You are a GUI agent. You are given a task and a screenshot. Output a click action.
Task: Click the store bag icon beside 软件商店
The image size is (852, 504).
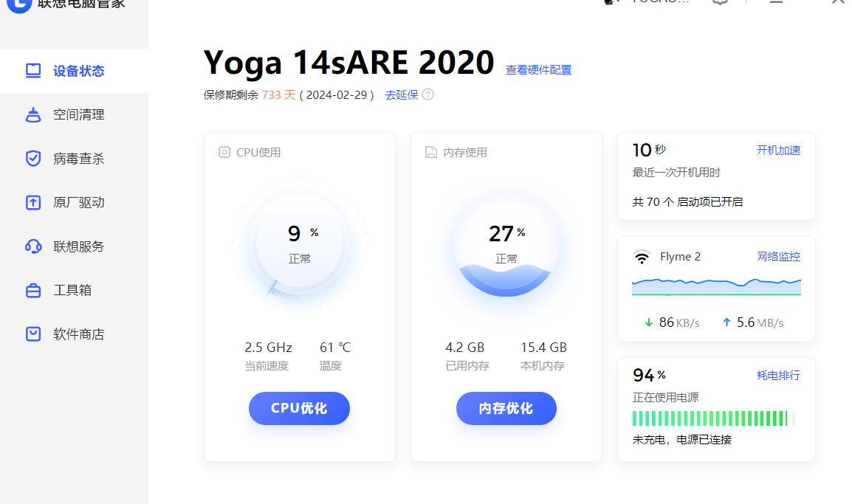[x=33, y=334]
